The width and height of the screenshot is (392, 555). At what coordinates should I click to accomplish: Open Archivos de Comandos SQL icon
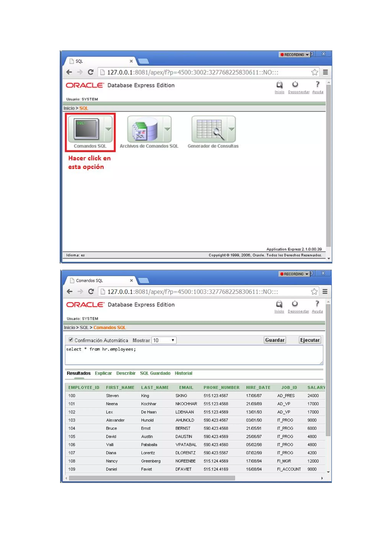tap(145, 129)
